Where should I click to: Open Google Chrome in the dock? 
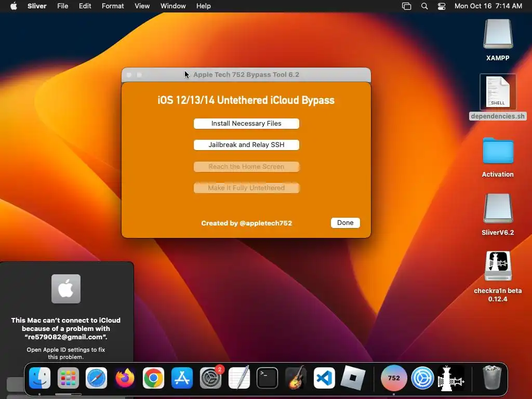point(153,378)
